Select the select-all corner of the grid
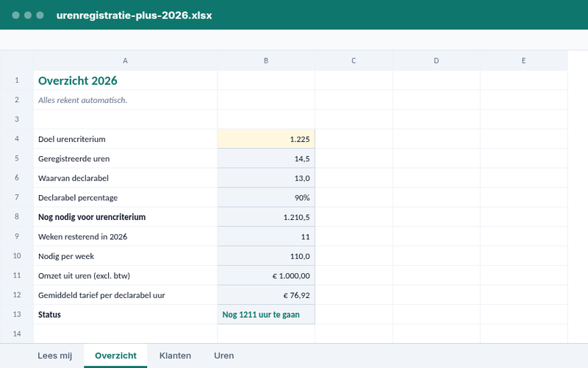Image resolution: width=588 pixels, height=368 pixels. coord(17,60)
